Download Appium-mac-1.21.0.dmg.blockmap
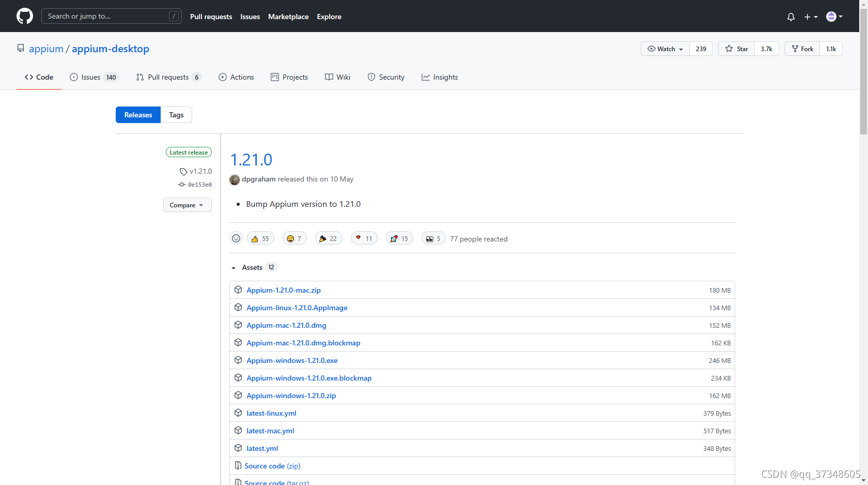 tap(303, 343)
